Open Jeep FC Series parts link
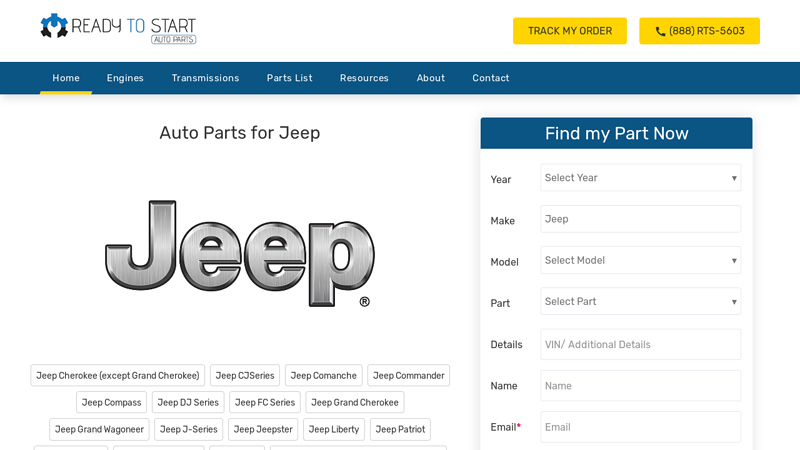This screenshot has height=450, width=800. (265, 403)
